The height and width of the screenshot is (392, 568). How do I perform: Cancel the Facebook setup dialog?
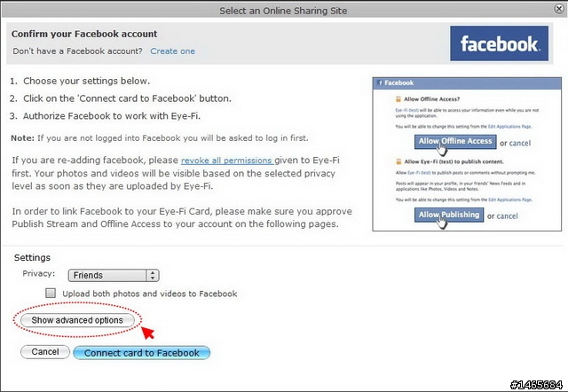click(45, 352)
